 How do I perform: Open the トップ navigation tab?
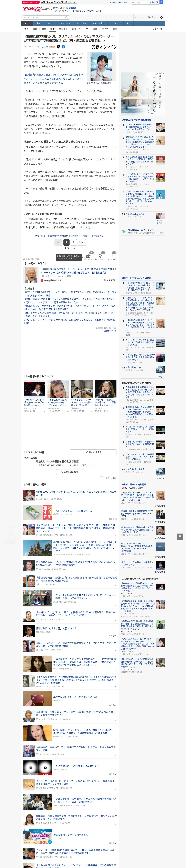tap(27, 24)
